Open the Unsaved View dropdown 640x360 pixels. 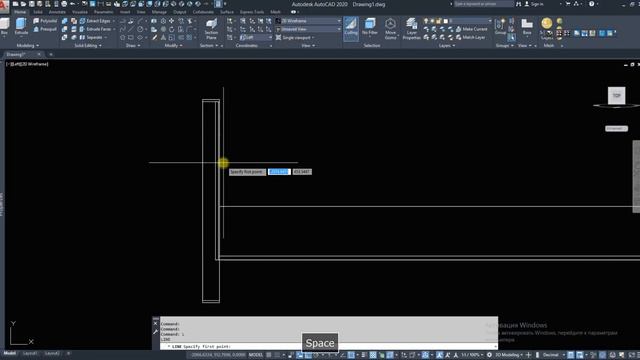309,29
